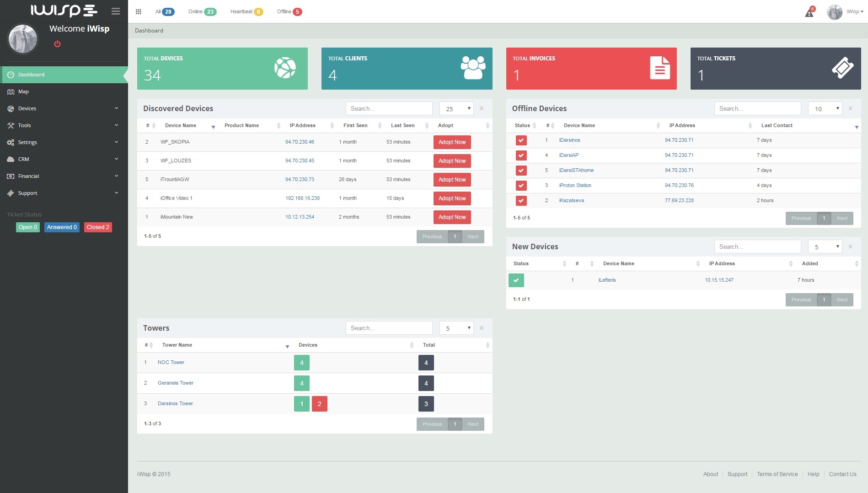
Task: Open Discovered Devices page size dropdown
Action: coord(456,109)
